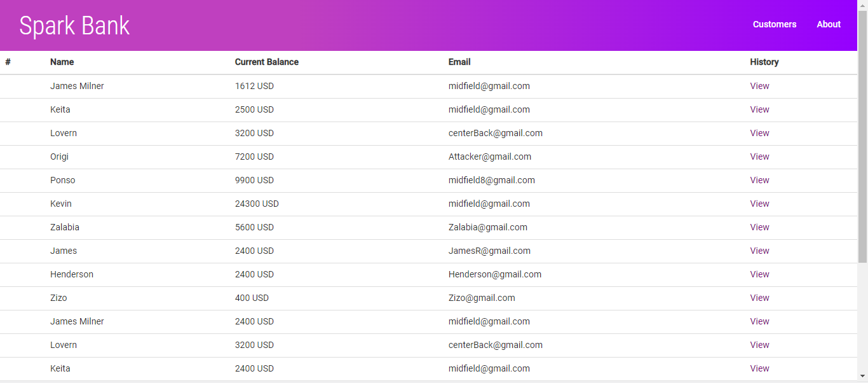Open the Customers page
The width and height of the screenshot is (868, 383).
tap(774, 24)
